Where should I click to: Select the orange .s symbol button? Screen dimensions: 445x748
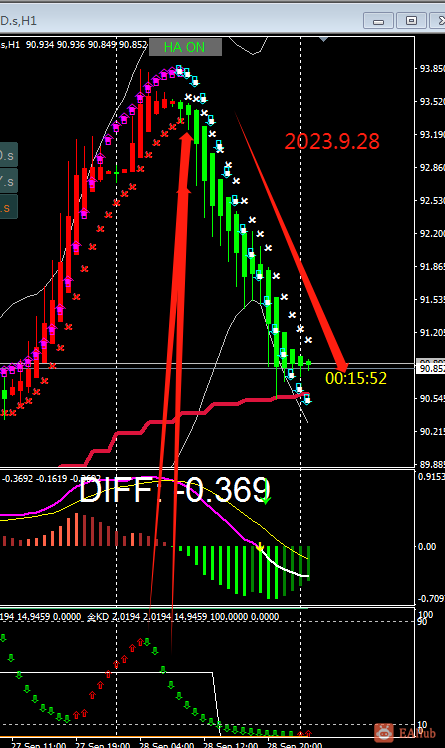[8, 208]
